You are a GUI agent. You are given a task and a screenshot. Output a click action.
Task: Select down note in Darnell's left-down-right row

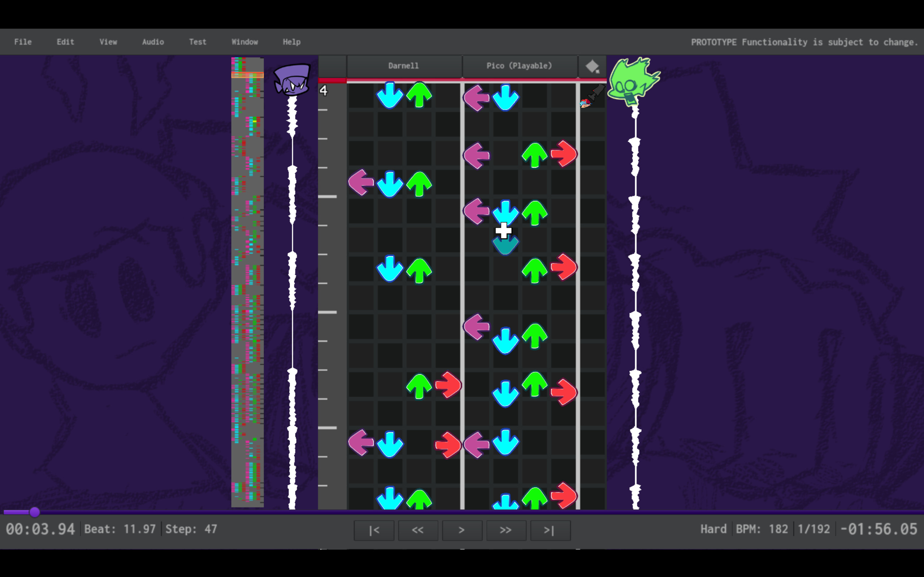pyautogui.click(x=390, y=444)
